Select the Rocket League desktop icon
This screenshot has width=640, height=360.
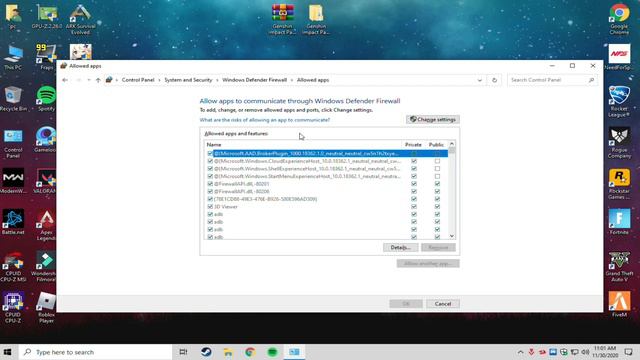(619, 102)
